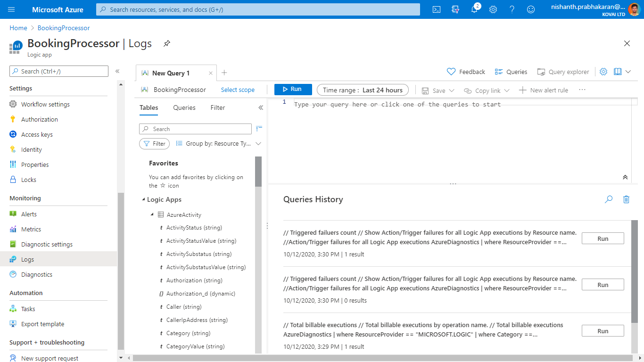Run the Total billable executions history query
This screenshot has width=644, height=362.
(603, 331)
